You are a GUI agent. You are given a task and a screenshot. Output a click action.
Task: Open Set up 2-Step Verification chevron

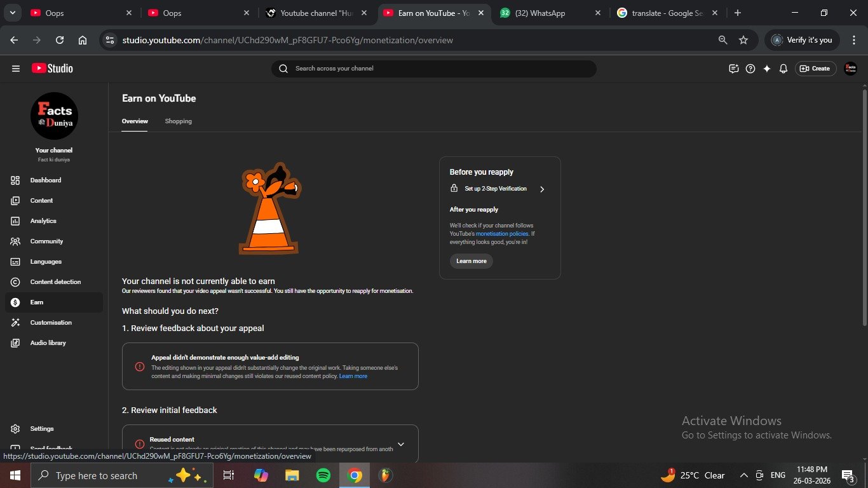click(541, 189)
